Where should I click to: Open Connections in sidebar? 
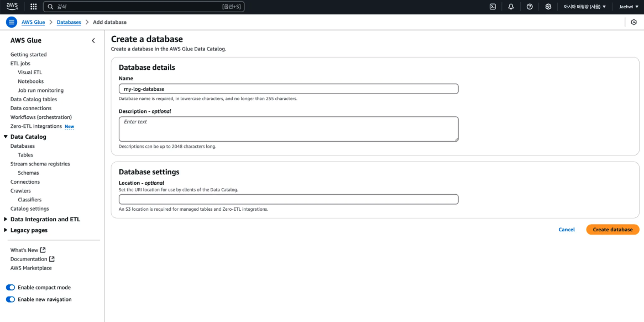[25, 182]
